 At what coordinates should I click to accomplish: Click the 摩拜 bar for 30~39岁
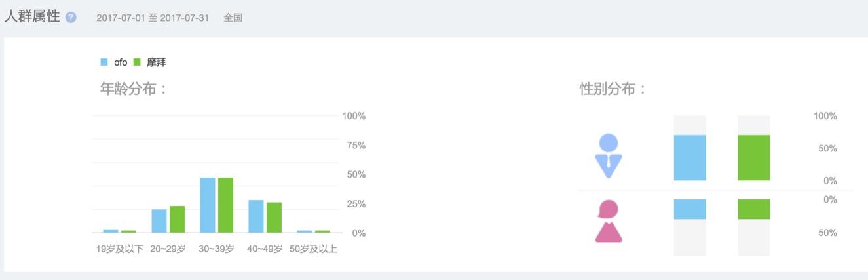click(225, 205)
